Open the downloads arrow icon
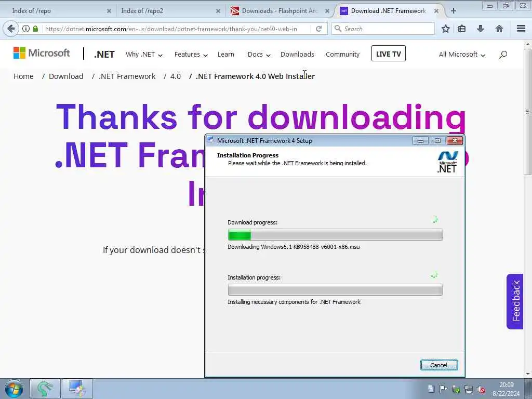 (x=481, y=29)
